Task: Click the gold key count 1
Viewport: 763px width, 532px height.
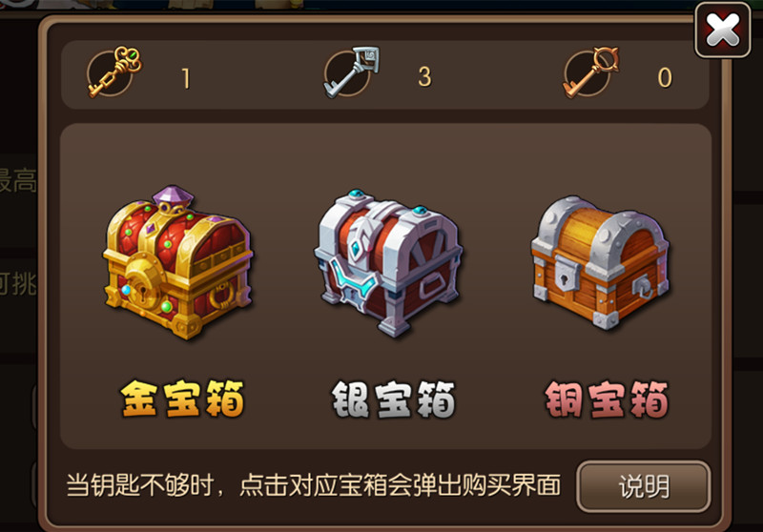Action: [185, 78]
